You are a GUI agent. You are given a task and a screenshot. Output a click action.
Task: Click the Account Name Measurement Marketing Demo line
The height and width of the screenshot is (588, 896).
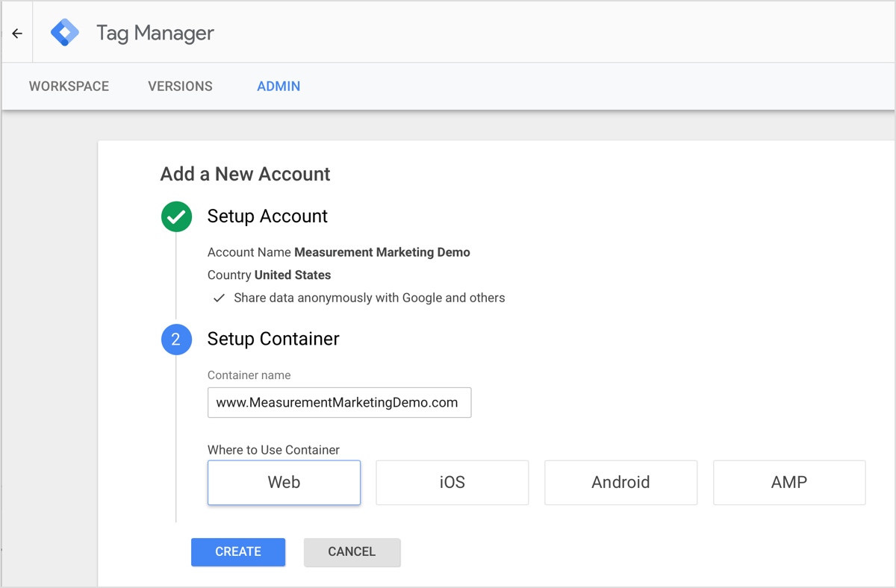339,252
